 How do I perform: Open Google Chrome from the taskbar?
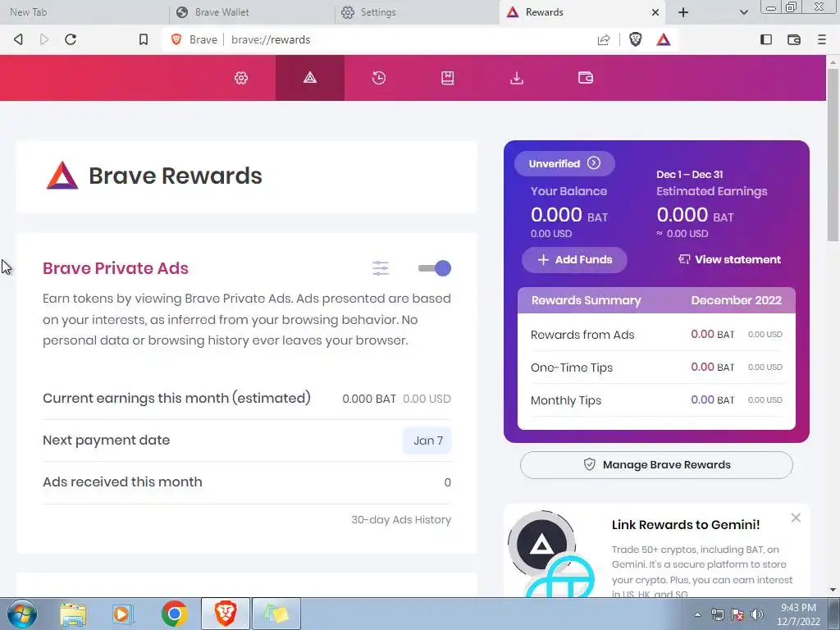click(x=174, y=614)
